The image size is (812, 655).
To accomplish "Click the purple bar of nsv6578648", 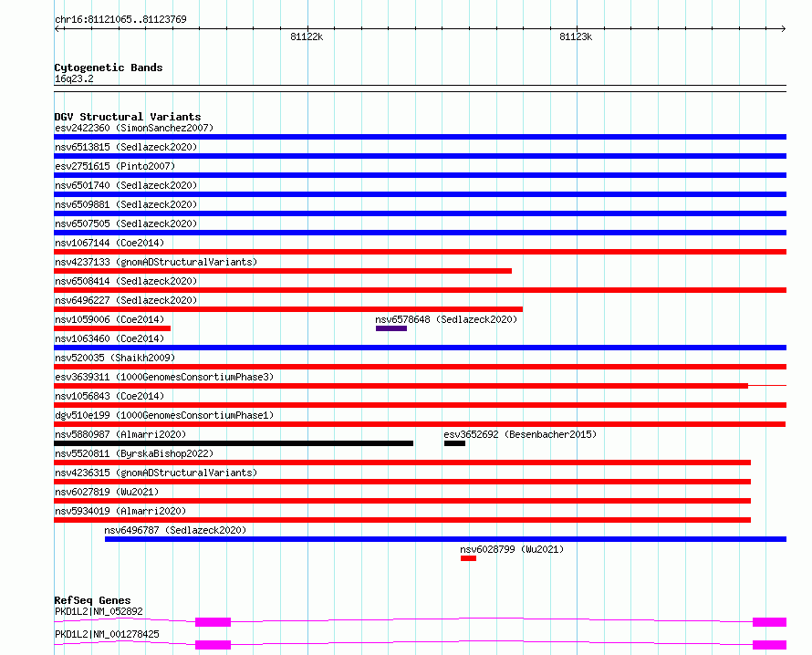I will coord(391,328).
